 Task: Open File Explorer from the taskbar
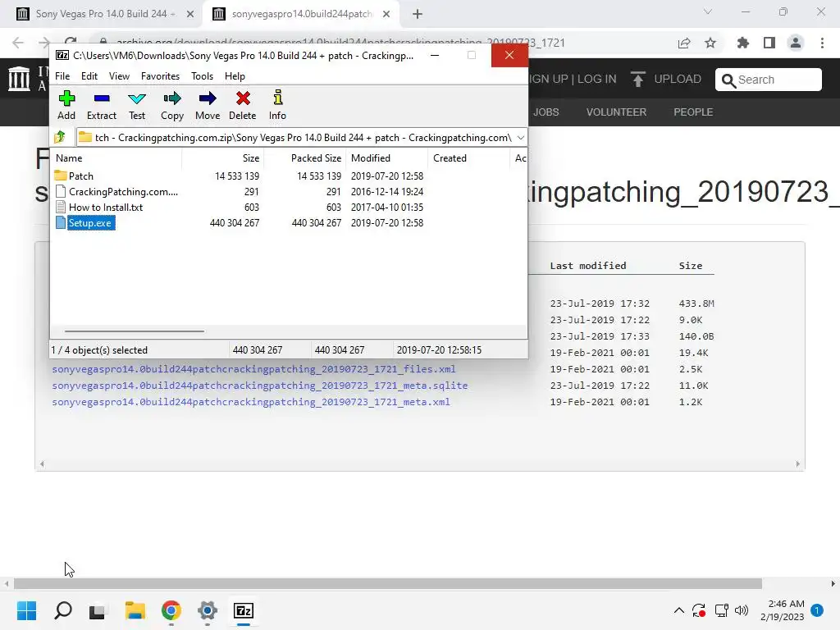coord(135,610)
